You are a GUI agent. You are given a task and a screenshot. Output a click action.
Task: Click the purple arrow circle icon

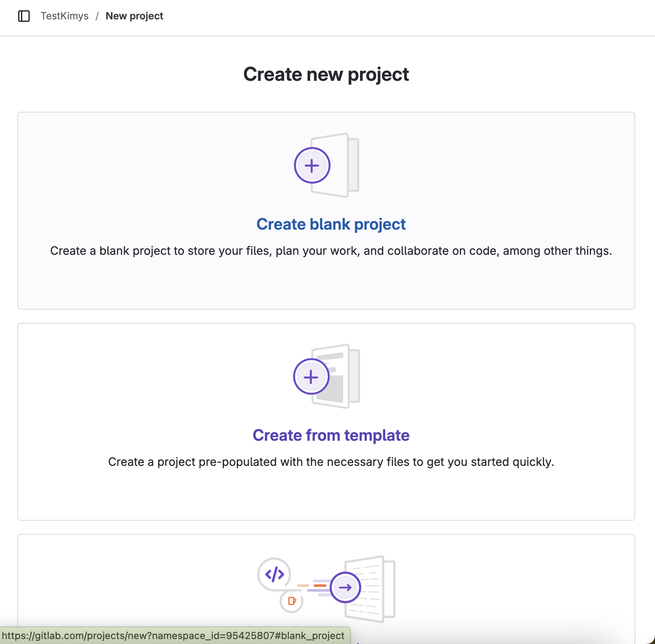(345, 588)
